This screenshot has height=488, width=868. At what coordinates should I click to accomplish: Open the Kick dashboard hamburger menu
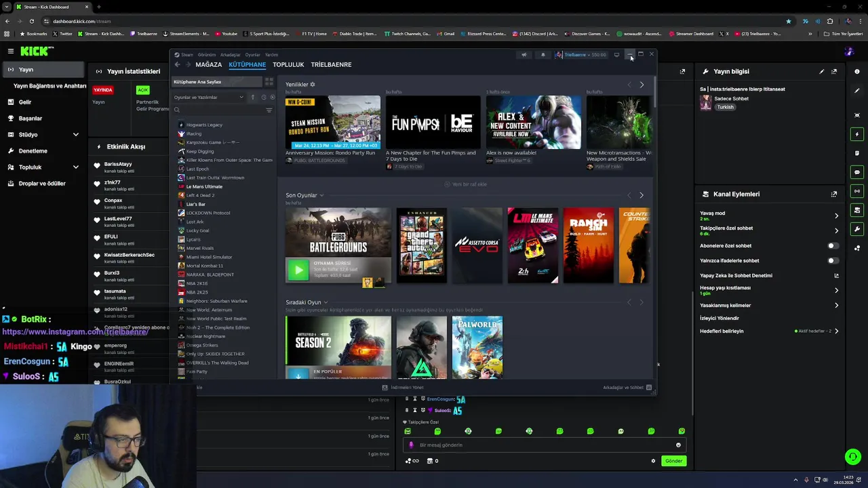click(x=10, y=51)
